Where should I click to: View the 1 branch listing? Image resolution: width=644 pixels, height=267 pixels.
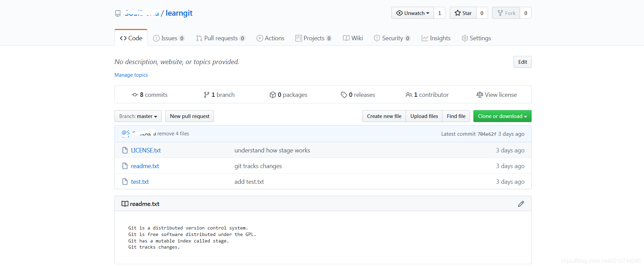click(219, 95)
